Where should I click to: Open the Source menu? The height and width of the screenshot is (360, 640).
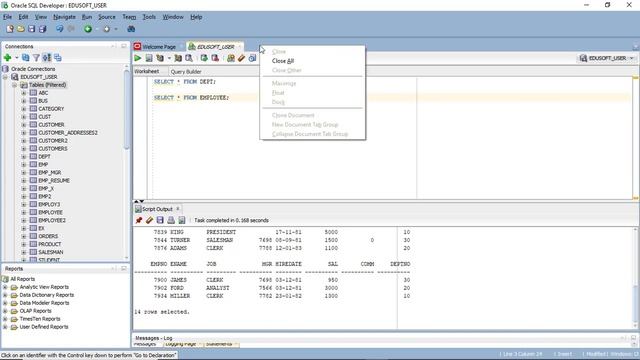[x=107, y=17]
